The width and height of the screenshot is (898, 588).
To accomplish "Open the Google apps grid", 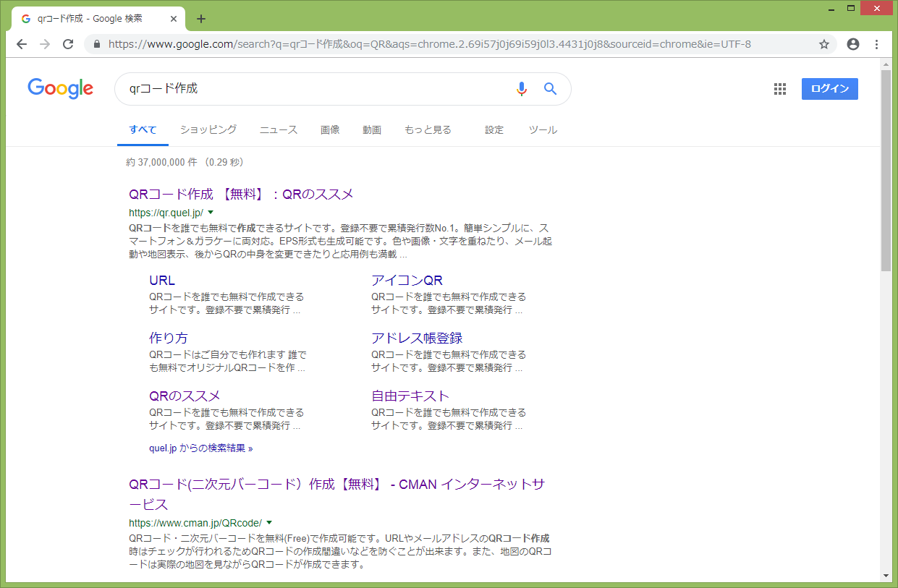I will (x=780, y=89).
